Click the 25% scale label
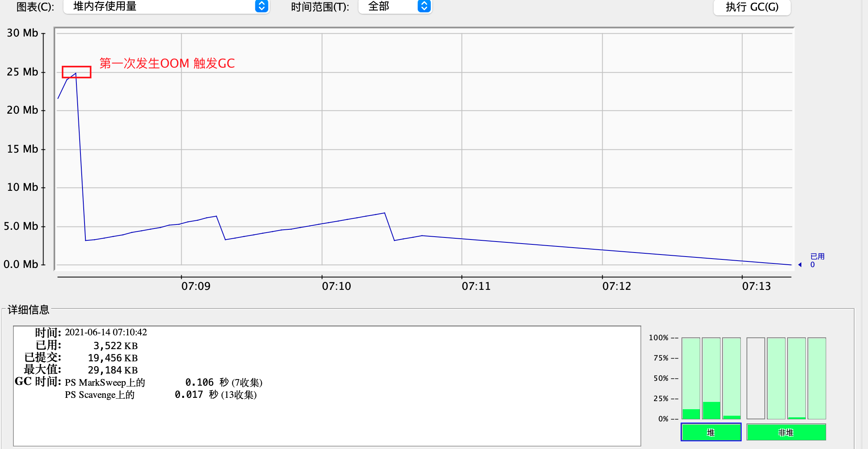Screen dimensions: 868x449 [x=661, y=399]
